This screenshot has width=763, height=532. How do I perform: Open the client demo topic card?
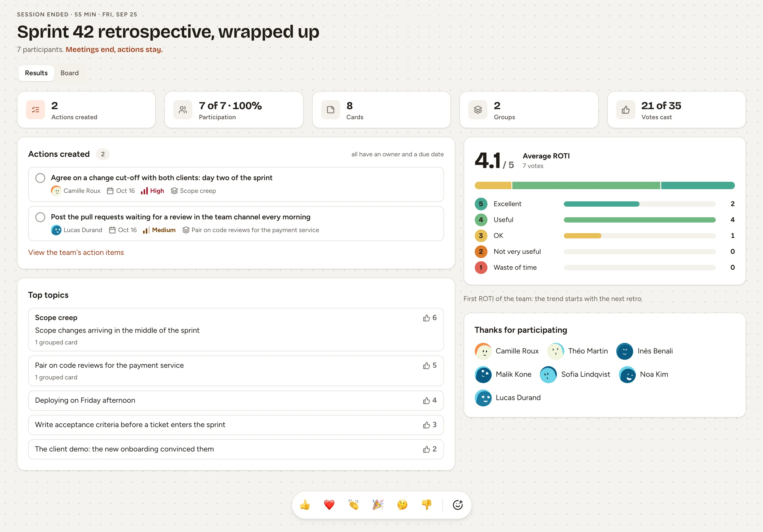click(236, 449)
